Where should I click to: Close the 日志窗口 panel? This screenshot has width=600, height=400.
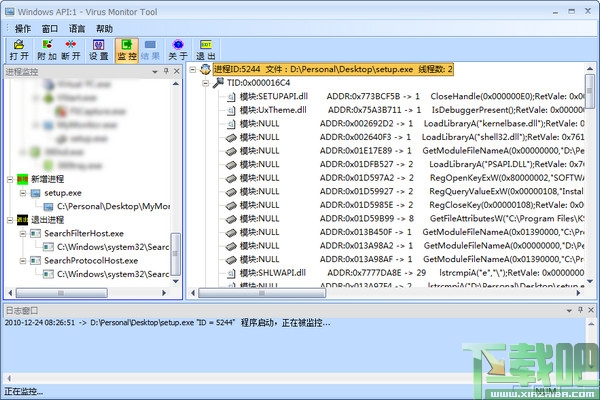click(x=591, y=310)
